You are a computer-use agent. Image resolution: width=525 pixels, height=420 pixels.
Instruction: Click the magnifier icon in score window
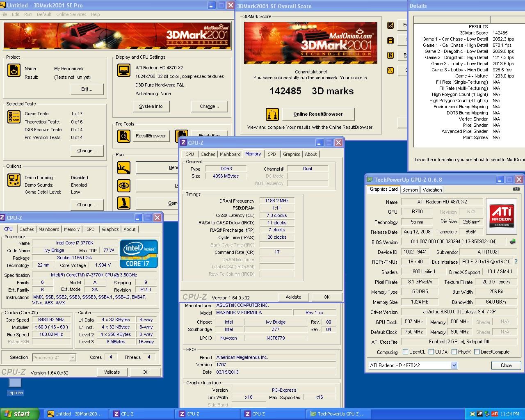[390, 71]
